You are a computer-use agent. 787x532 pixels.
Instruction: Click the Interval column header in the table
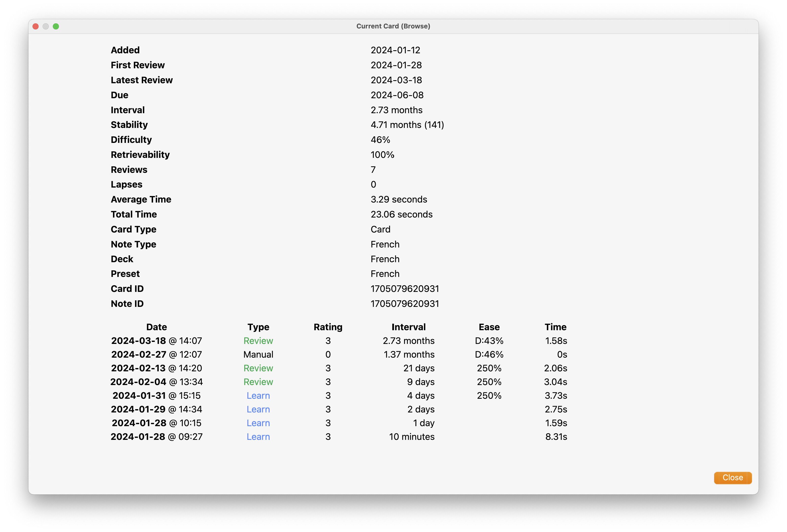coord(408,327)
